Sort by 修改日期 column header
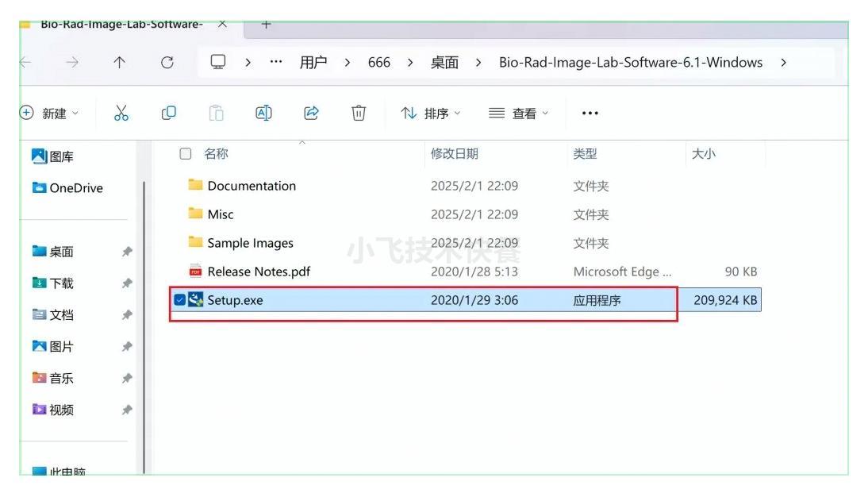868x497 pixels. tap(455, 153)
